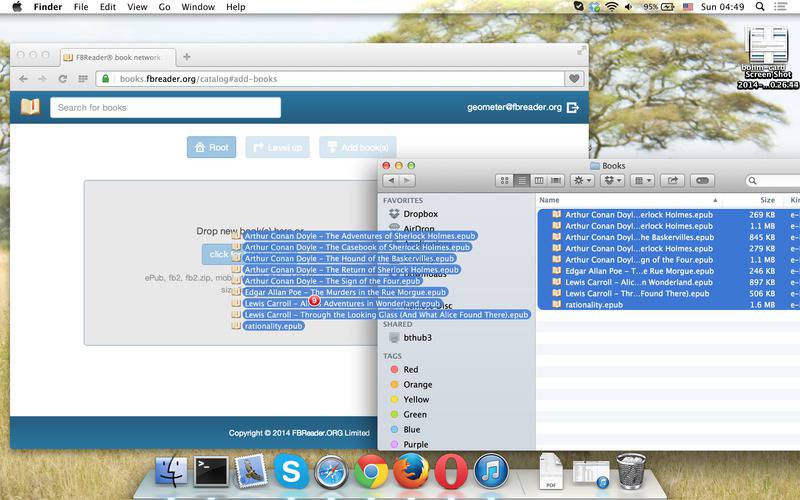Open the Dropbox toolbar dropdown in Finder
This screenshot has height=500, width=800.
coord(612,181)
